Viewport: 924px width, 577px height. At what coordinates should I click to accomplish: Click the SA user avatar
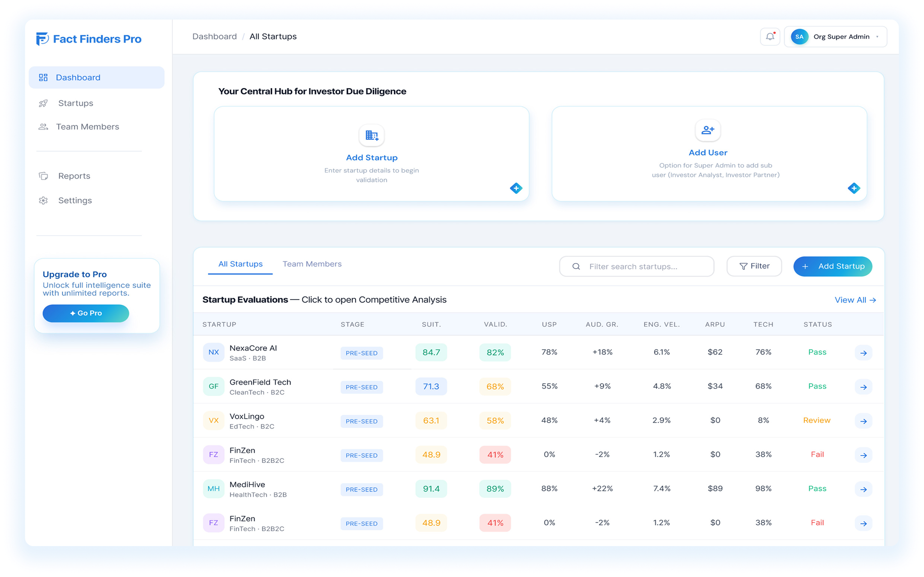tap(799, 37)
